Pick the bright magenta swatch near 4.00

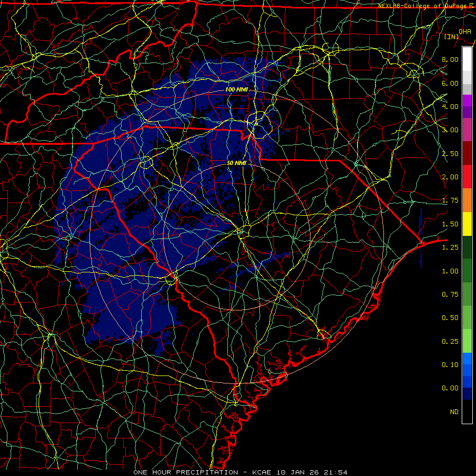point(467,100)
